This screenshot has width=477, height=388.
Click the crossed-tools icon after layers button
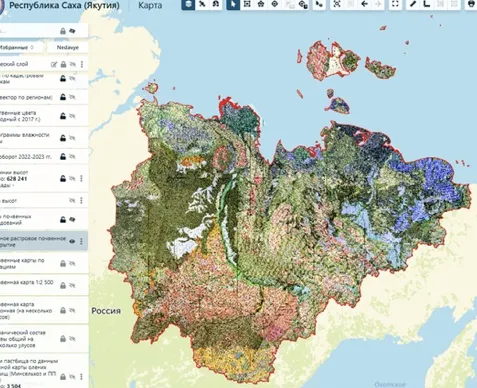(x=202, y=4)
